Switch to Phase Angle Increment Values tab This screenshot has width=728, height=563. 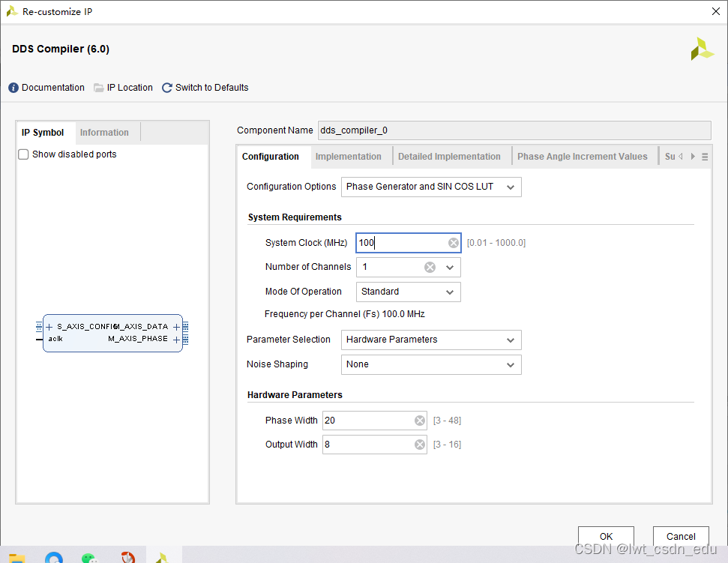pos(583,157)
